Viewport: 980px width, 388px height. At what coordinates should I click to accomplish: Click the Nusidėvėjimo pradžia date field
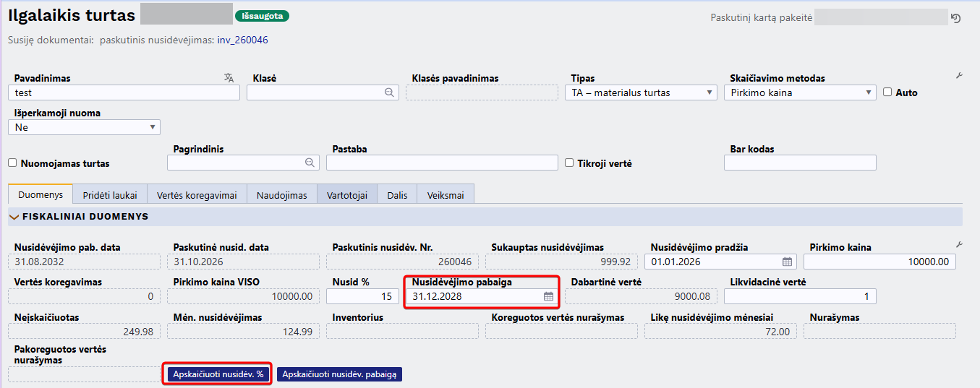(x=720, y=262)
